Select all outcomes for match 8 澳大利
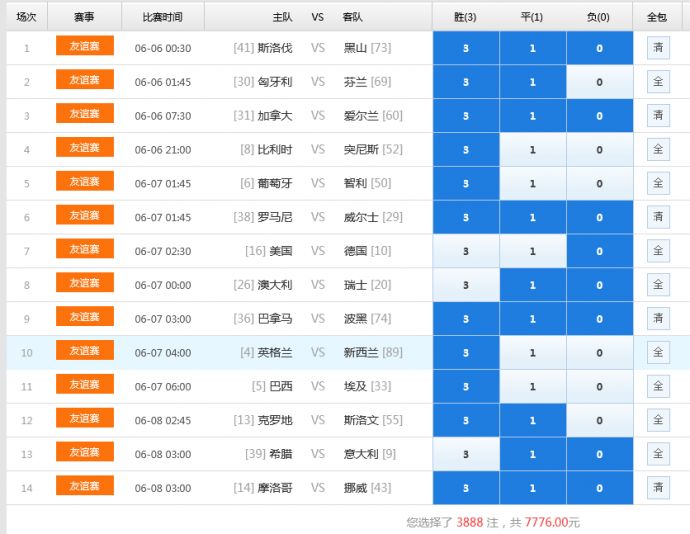 [658, 284]
